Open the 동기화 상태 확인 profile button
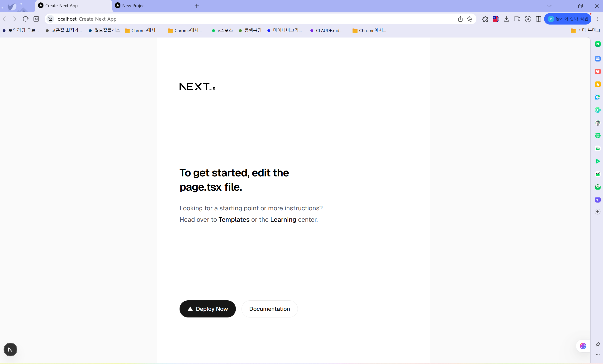The image size is (603, 364). (x=568, y=19)
